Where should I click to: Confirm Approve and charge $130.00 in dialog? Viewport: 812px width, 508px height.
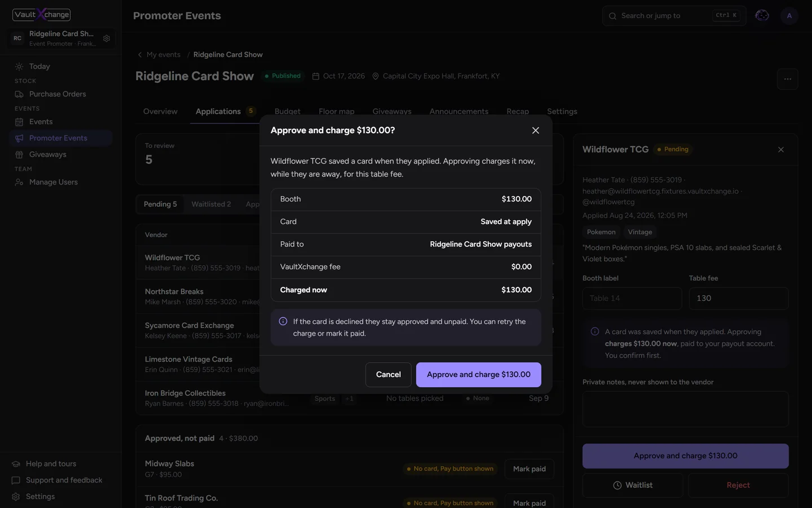(479, 375)
